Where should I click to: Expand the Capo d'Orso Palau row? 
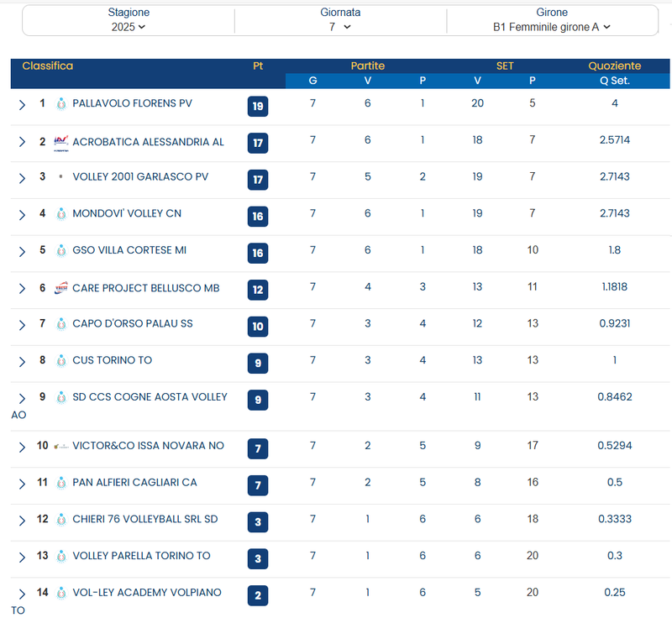tap(23, 325)
